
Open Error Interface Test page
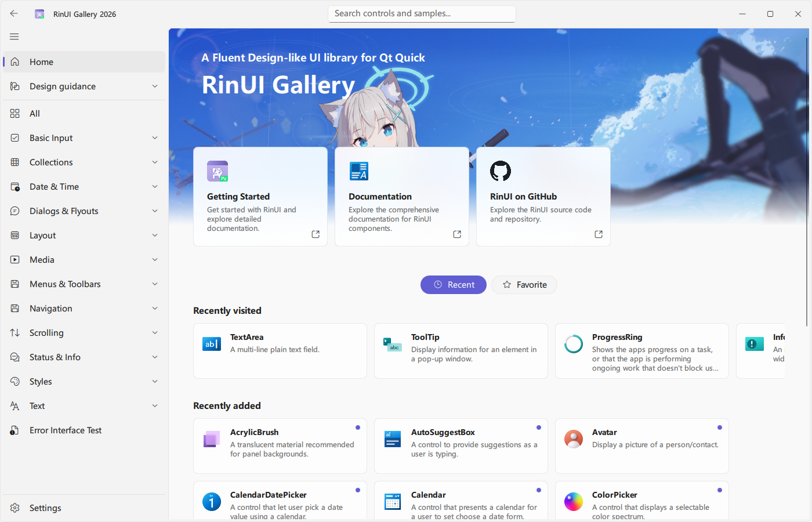point(84,430)
